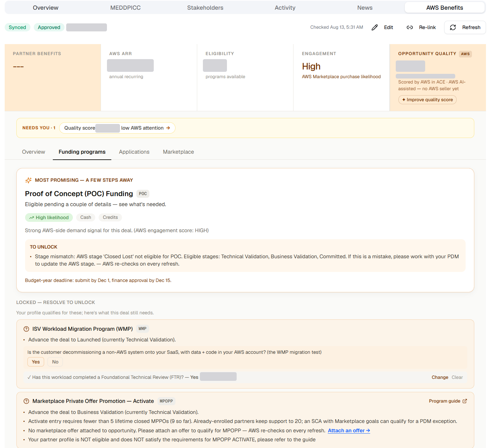Click the 'AWS ARR' card label
Viewport: 491px width, 448px height.
point(120,54)
